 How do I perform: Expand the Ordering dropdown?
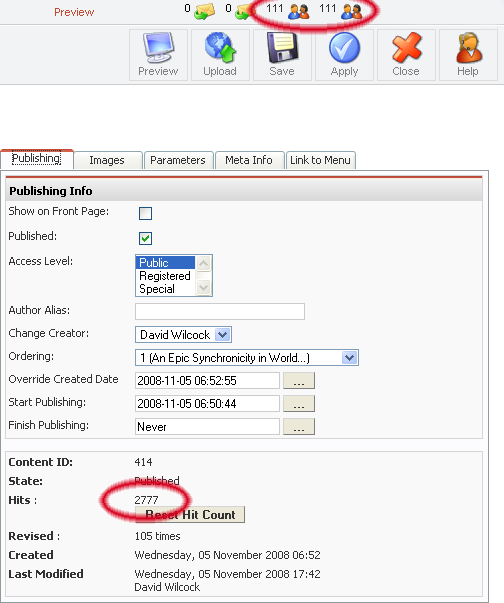[247, 358]
